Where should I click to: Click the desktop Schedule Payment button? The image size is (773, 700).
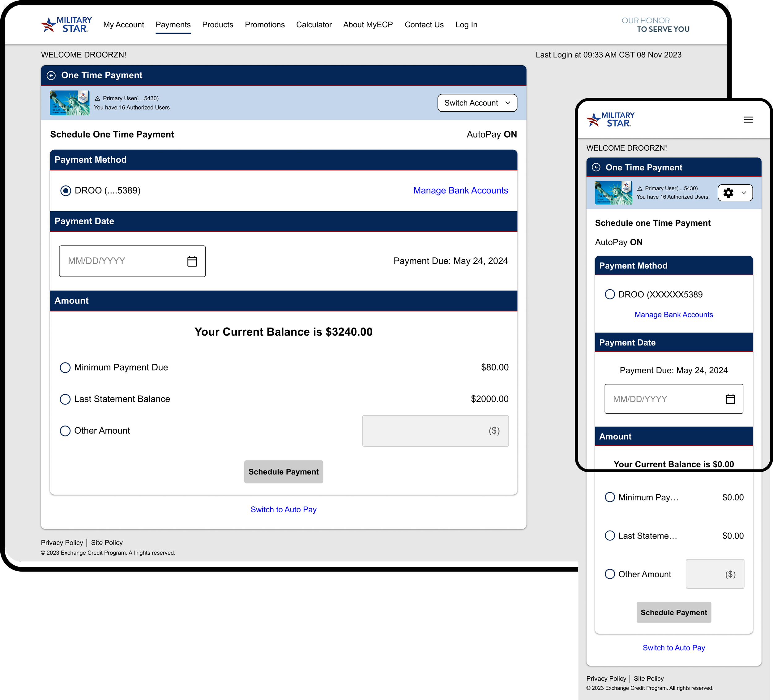tap(283, 472)
